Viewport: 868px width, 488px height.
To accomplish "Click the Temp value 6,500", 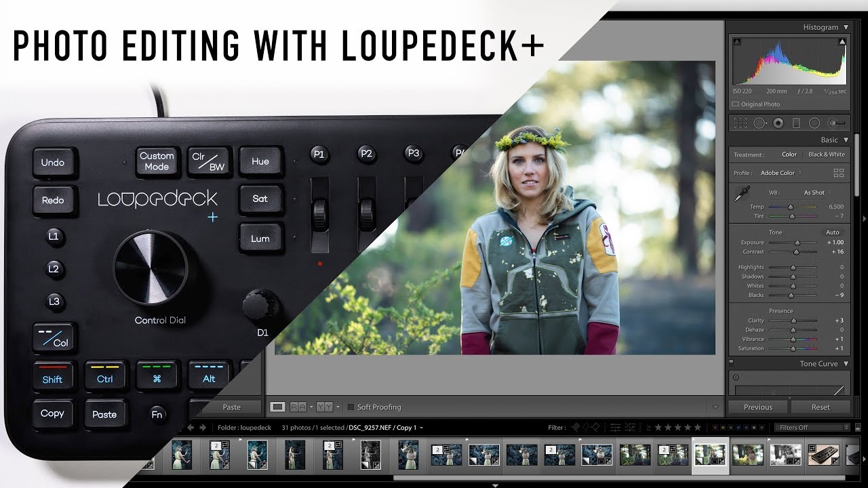I will (835, 207).
